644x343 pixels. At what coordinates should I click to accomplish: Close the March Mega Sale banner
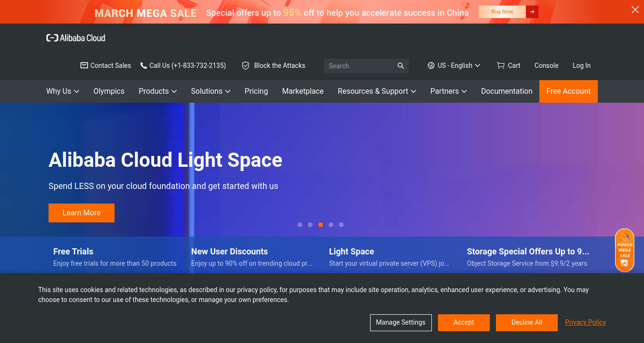[635, 10]
